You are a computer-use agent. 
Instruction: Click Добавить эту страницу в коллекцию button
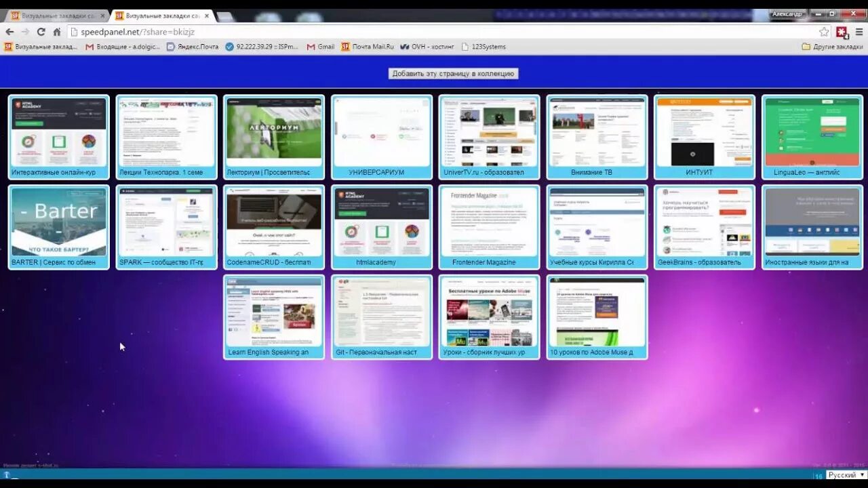click(453, 73)
